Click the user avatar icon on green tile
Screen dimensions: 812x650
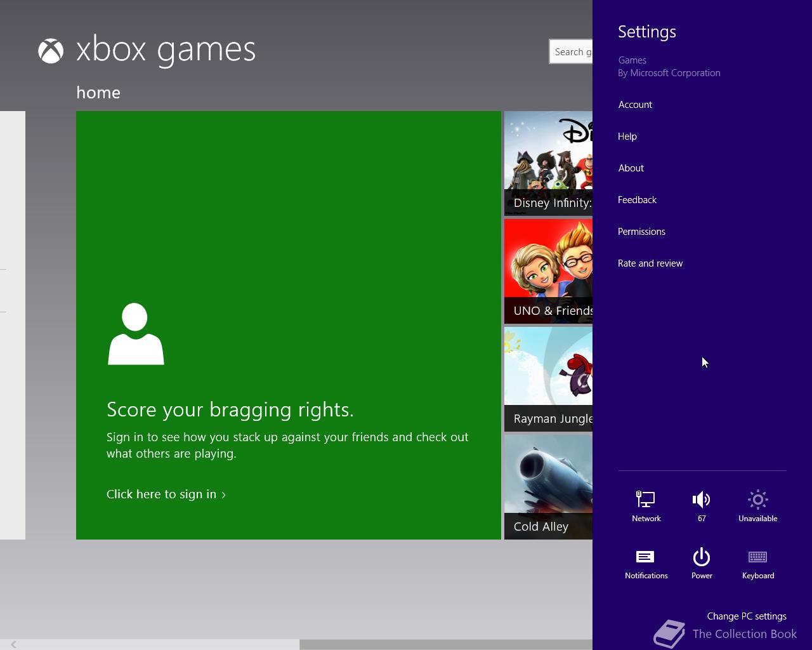point(136,334)
